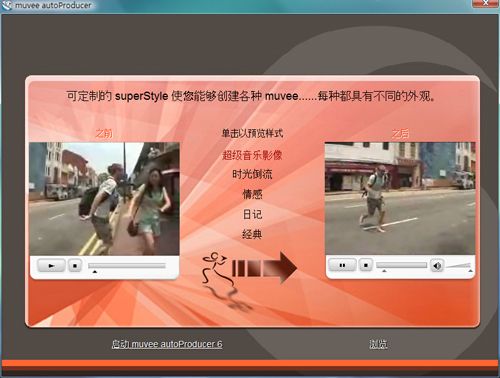The height and width of the screenshot is (378, 500).
Task: Click the before video preview frame
Action: (104, 199)
